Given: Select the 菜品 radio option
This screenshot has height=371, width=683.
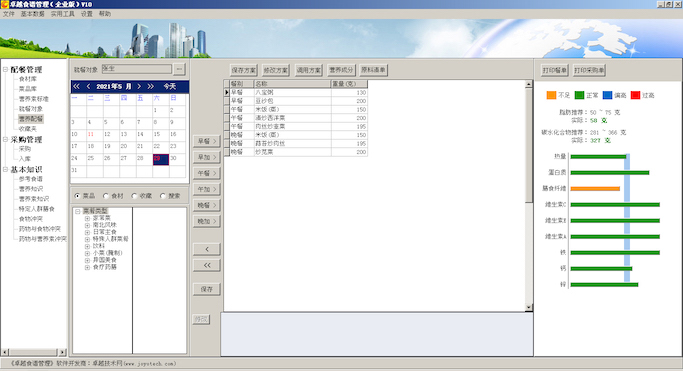Looking at the screenshot, I should 77,196.
